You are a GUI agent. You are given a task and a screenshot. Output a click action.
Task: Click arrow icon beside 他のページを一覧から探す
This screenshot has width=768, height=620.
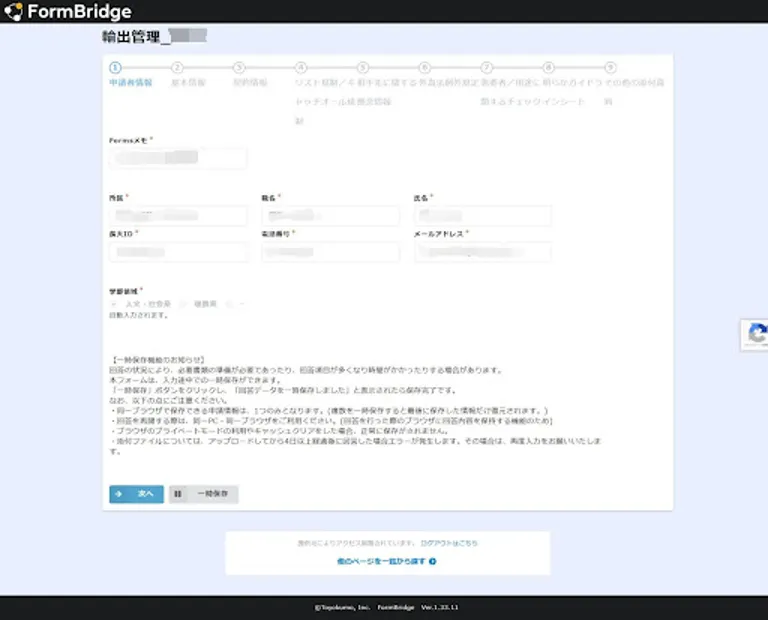(x=433, y=562)
